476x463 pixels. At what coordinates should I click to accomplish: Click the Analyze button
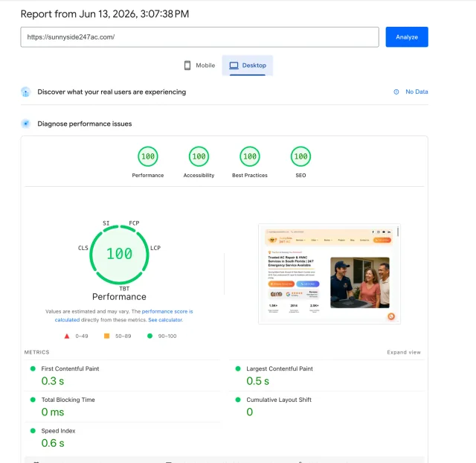pyautogui.click(x=407, y=37)
